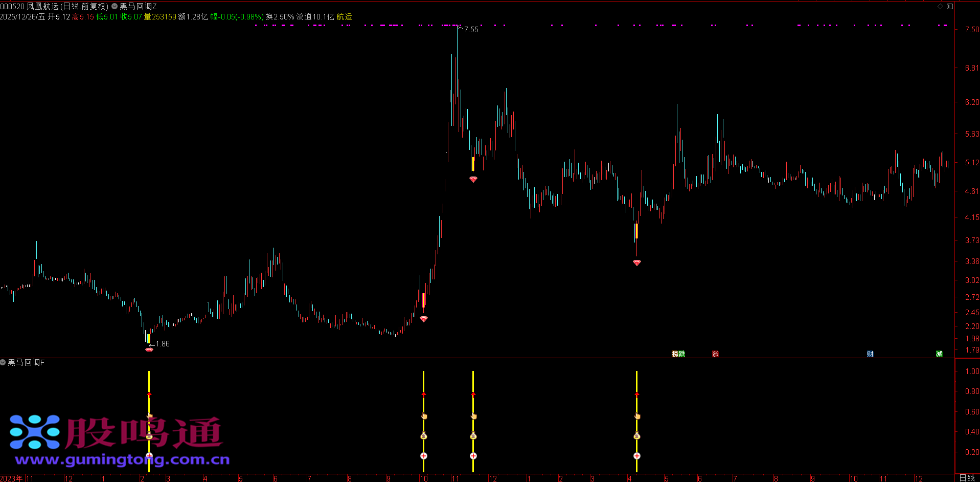The image size is (980, 482).
Task: Click the 额1.28亿 turnover amount value
Action: [x=193, y=17]
